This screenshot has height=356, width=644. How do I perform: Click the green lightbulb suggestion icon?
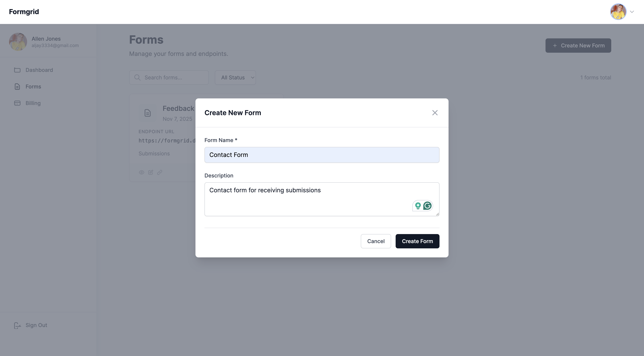click(418, 206)
